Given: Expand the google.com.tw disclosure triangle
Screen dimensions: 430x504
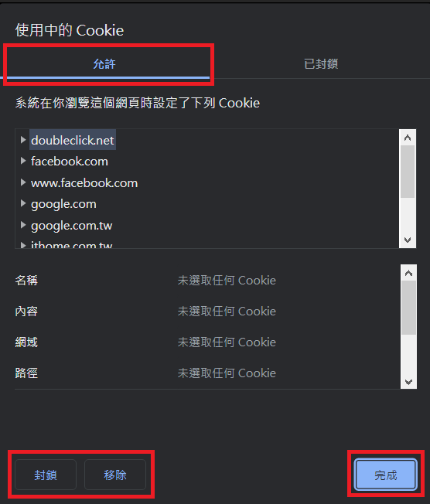Looking at the screenshot, I should pos(23,225).
